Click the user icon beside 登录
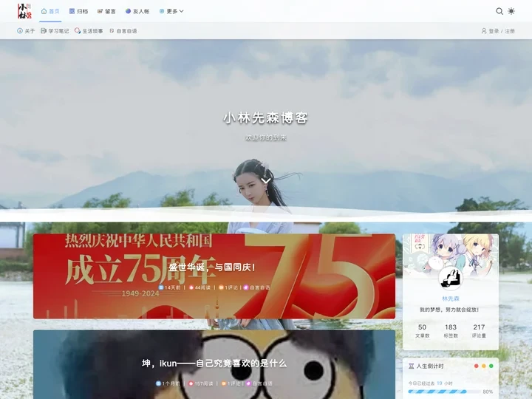The width and height of the screenshot is (532, 399). [x=484, y=31]
